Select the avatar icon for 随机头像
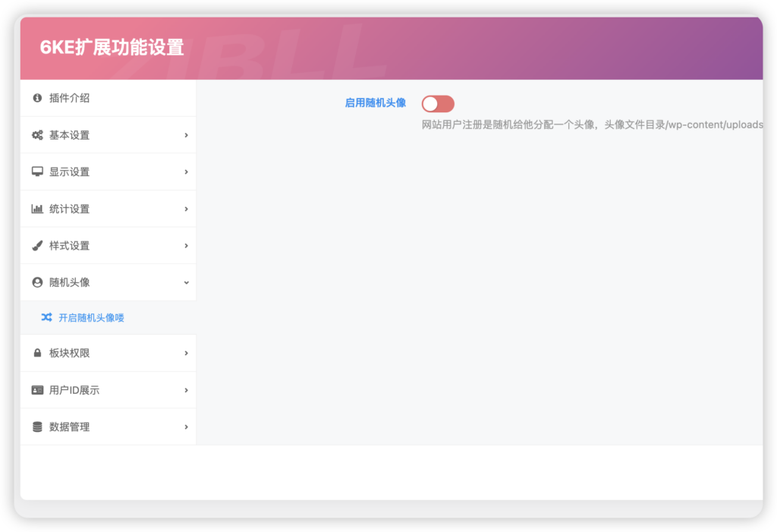This screenshot has width=777, height=532. tap(37, 282)
